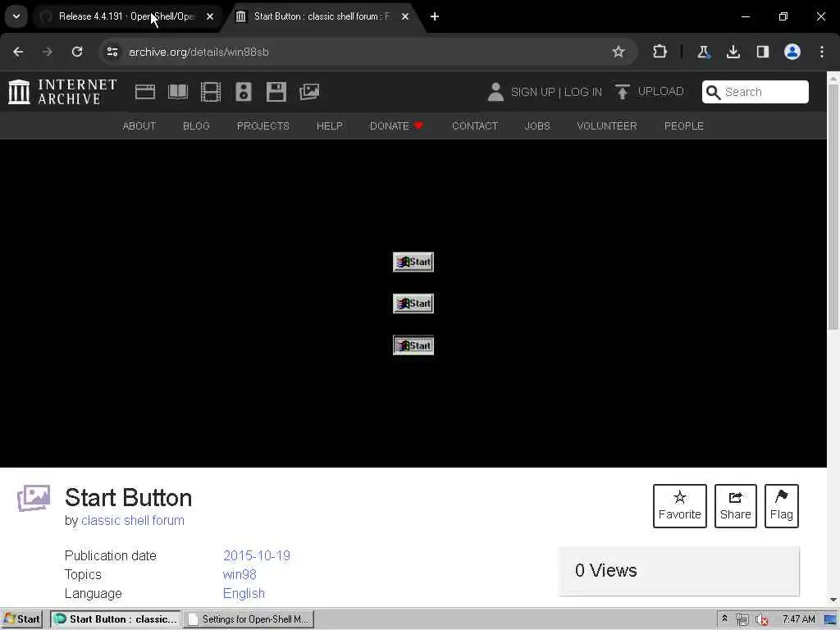
Task: Go to Internet Archive home logo
Action: point(62,92)
